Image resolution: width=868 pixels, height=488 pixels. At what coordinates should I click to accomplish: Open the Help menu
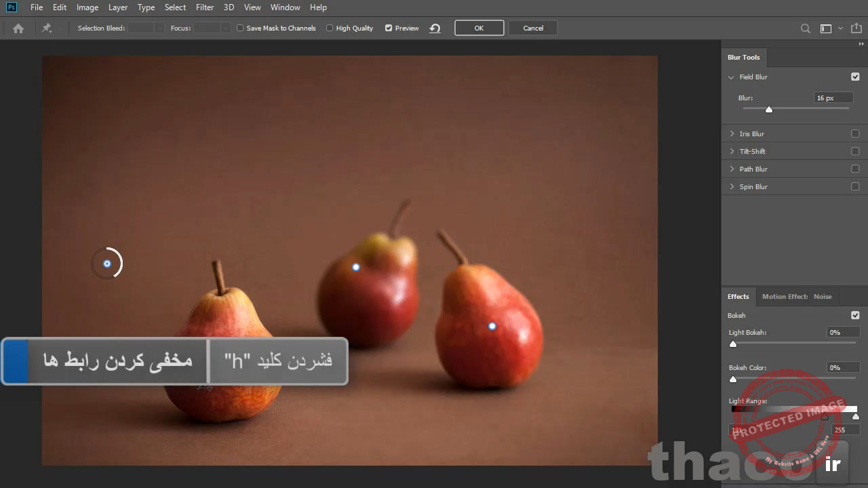coord(318,7)
